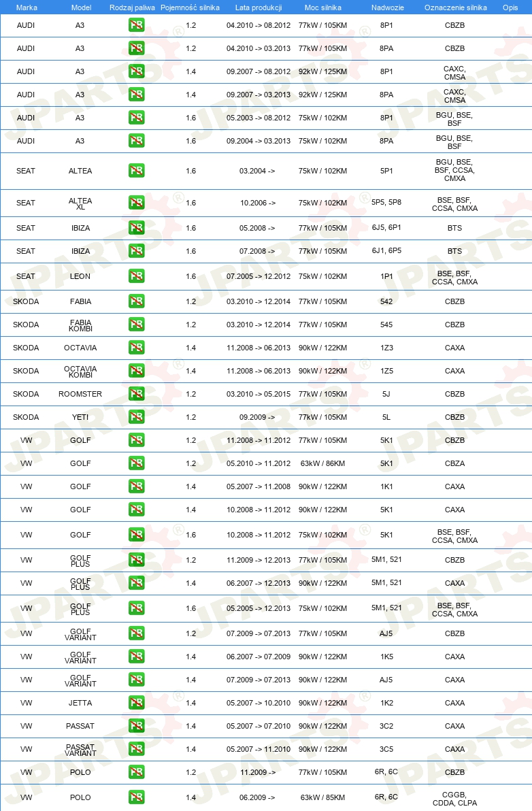Click the Lata produkcji column header
Viewport: 532px width, 811px height.
pos(259,7)
